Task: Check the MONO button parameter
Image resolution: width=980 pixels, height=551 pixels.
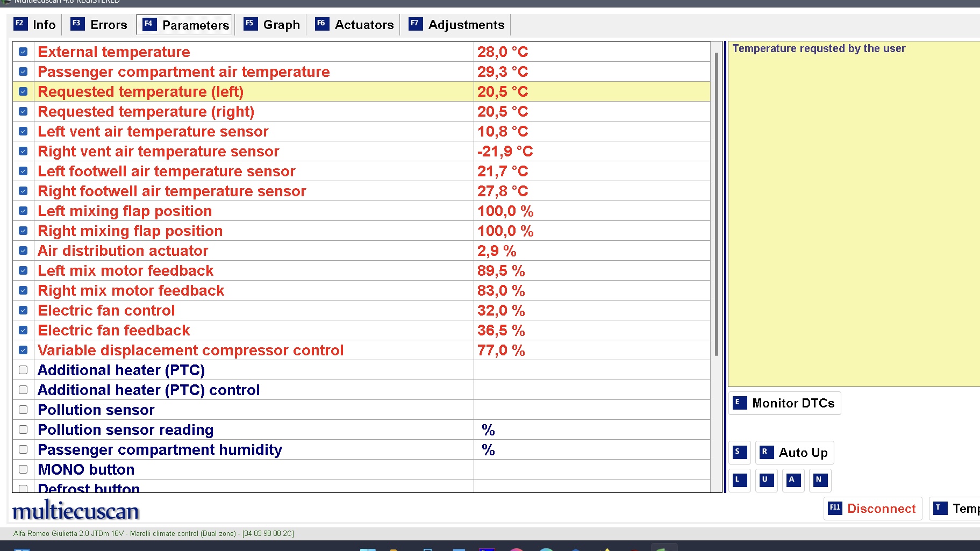Action: 23,470
